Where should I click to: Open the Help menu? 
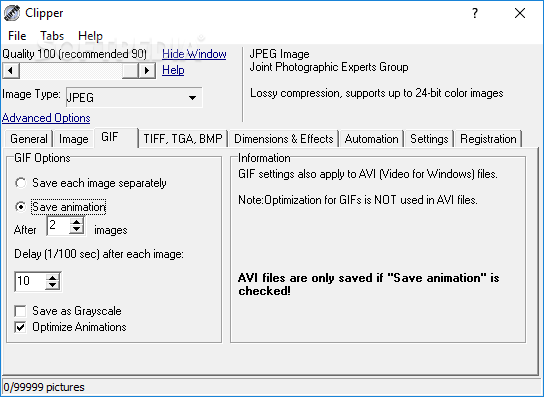tap(90, 36)
